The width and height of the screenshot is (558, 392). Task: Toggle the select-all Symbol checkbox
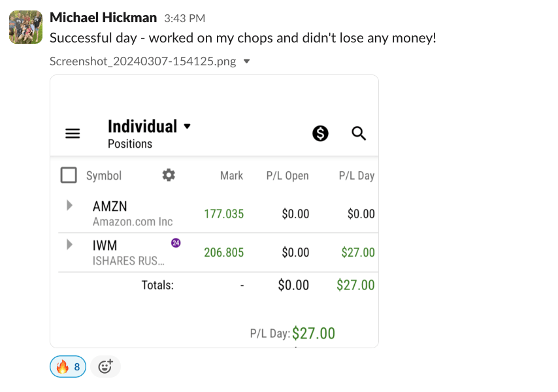click(x=69, y=175)
